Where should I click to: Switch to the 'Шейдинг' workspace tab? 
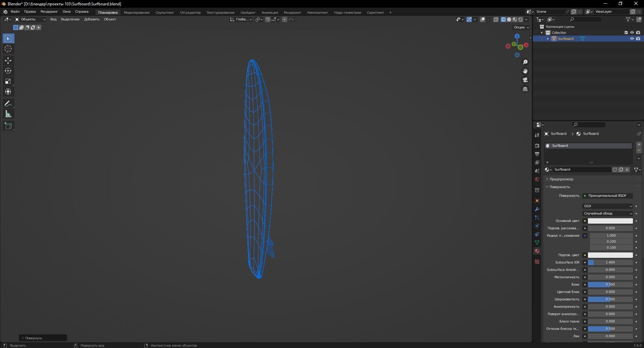click(x=248, y=12)
